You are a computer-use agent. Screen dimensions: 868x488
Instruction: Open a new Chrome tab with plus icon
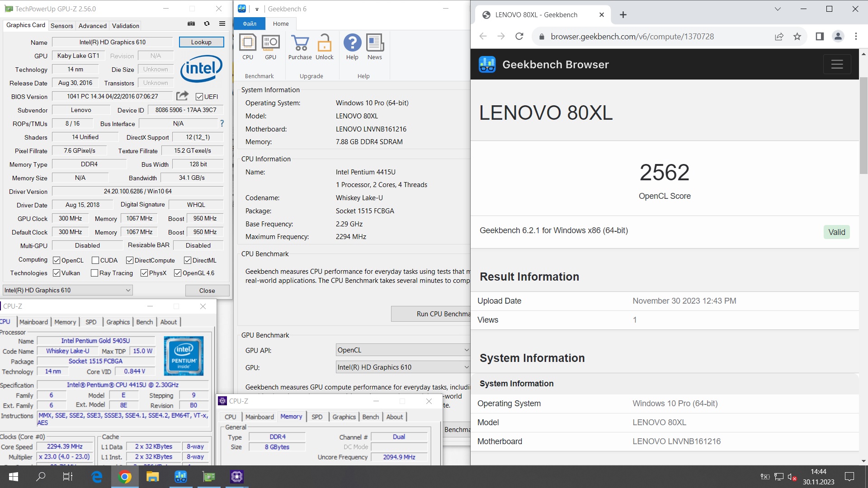click(623, 15)
